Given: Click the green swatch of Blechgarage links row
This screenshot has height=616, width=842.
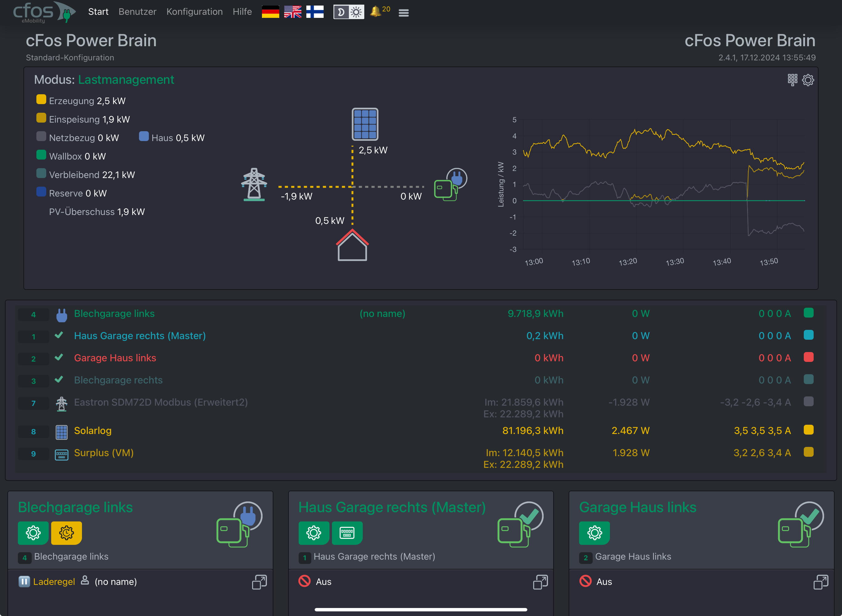Looking at the screenshot, I should point(808,313).
